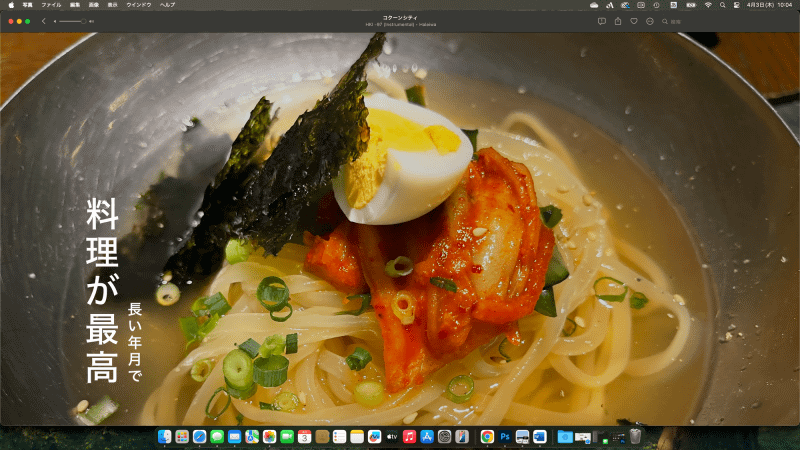
Task: Click the noodle photo in memory
Action: coord(400,229)
